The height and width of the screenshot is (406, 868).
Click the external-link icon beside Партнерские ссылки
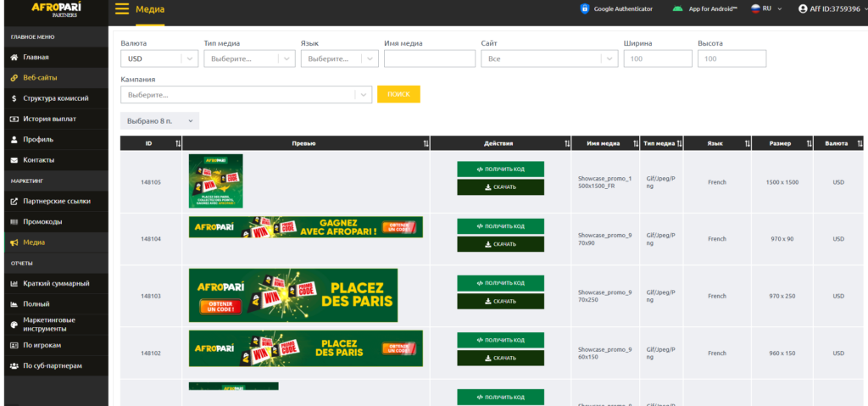click(14, 201)
